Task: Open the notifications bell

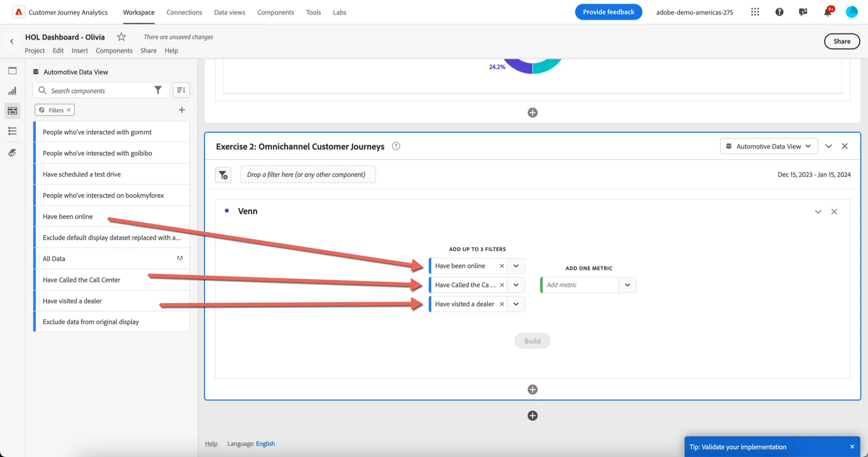Action: pyautogui.click(x=827, y=12)
